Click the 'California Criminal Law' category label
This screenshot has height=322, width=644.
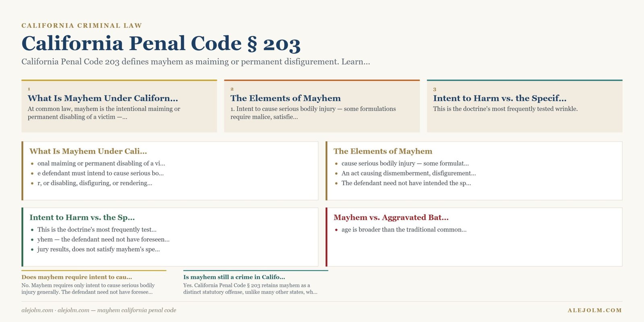tap(82, 26)
